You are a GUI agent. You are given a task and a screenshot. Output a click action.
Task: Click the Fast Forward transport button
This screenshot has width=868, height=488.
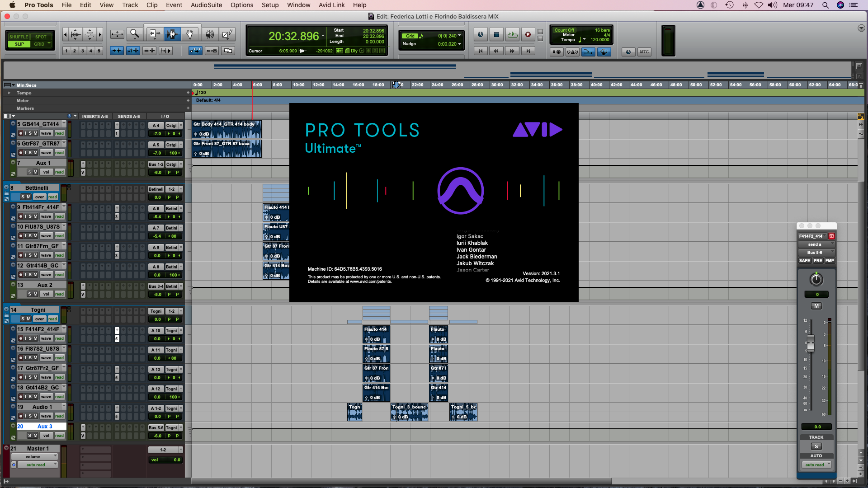(512, 51)
